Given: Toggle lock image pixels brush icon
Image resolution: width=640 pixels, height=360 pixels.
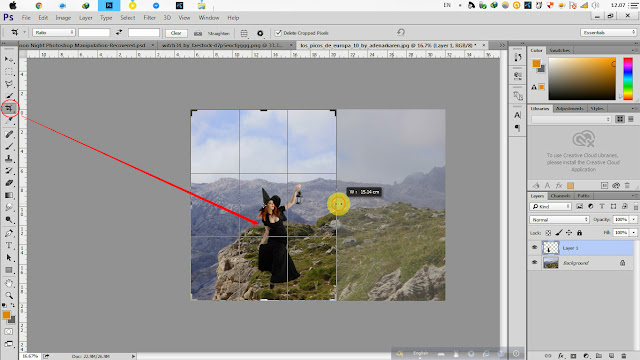Looking at the screenshot, I should (x=559, y=233).
